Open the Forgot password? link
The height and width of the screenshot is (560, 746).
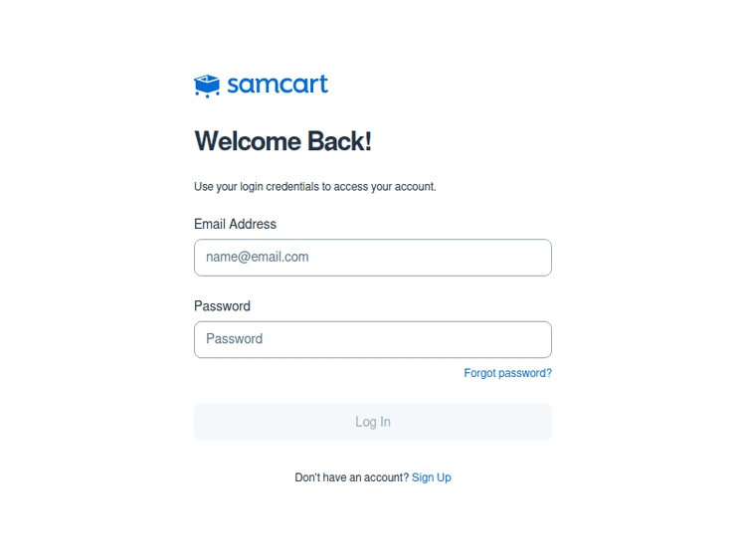(x=507, y=373)
